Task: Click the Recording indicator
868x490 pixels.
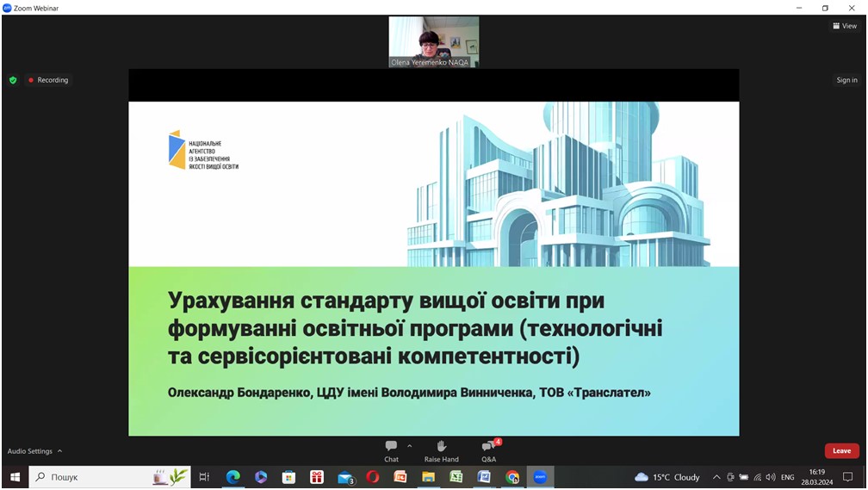Action: coord(48,80)
